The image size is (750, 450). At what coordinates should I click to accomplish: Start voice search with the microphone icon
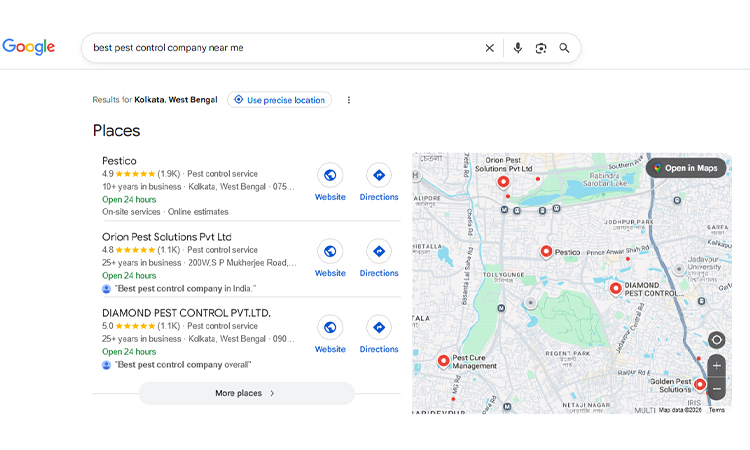click(x=517, y=48)
